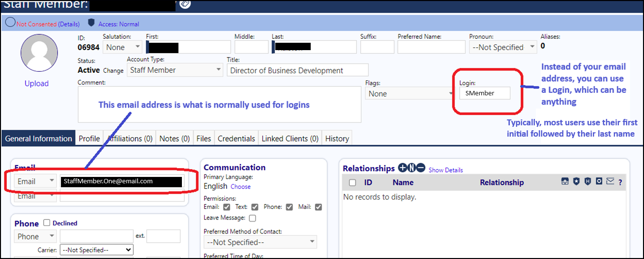This screenshot has height=259, width=644.
Task: Click the consent (Details) link
Action: 69,24
